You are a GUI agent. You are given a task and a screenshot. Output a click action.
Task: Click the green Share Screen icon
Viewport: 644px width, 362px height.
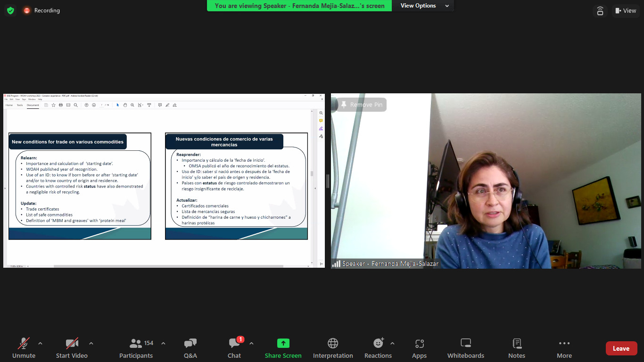click(x=283, y=343)
